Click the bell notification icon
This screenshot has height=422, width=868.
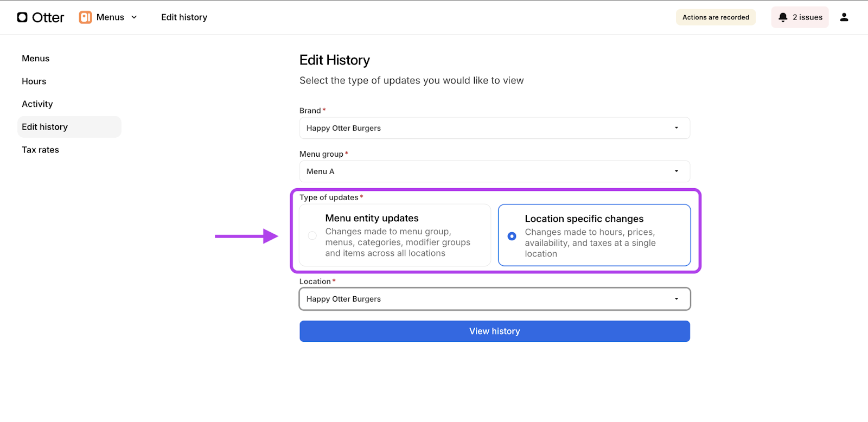pos(782,17)
